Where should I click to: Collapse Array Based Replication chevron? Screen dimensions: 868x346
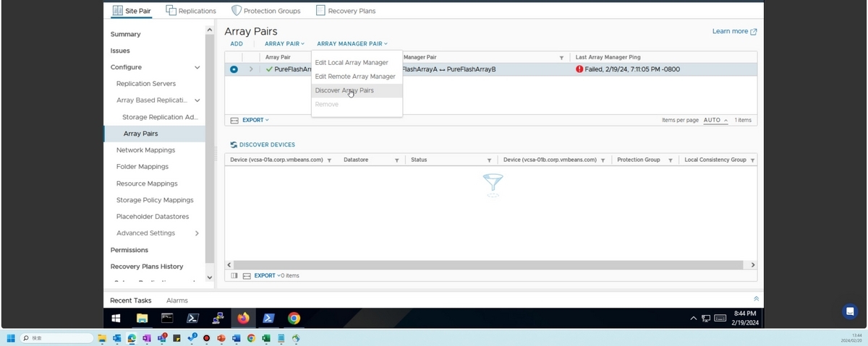tap(197, 100)
